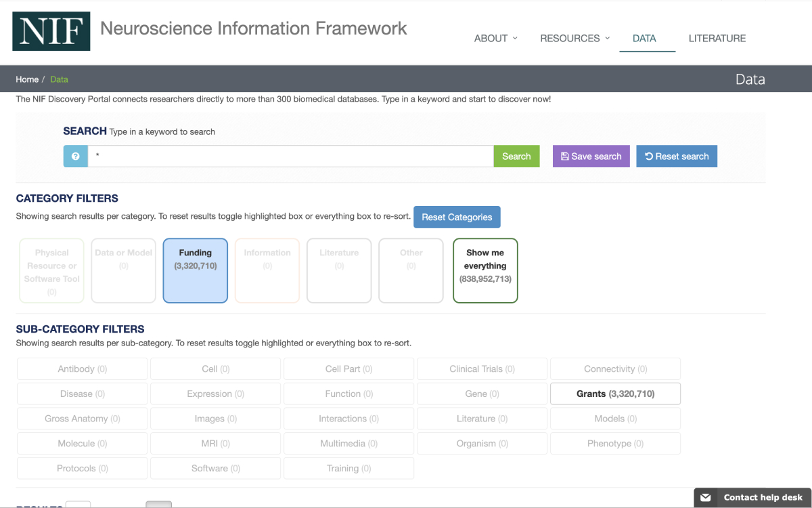Click the Data breadcrumb link
The image size is (812, 508).
60,79
